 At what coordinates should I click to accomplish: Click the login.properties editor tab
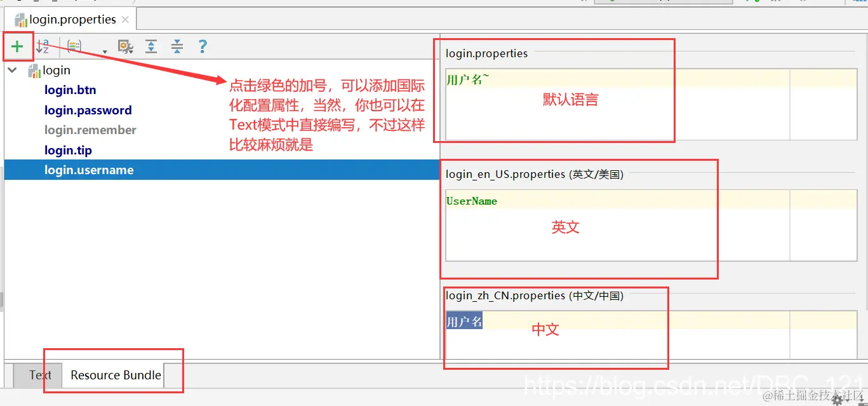[x=70, y=19]
